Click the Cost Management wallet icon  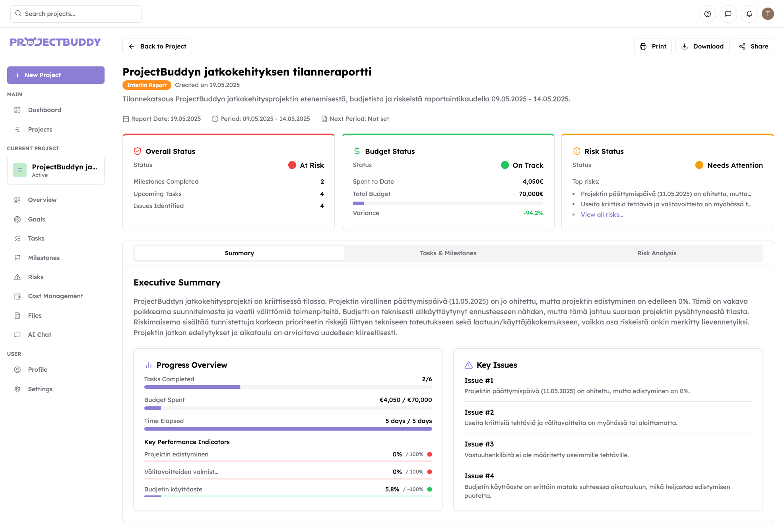pyautogui.click(x=17, y=296)
